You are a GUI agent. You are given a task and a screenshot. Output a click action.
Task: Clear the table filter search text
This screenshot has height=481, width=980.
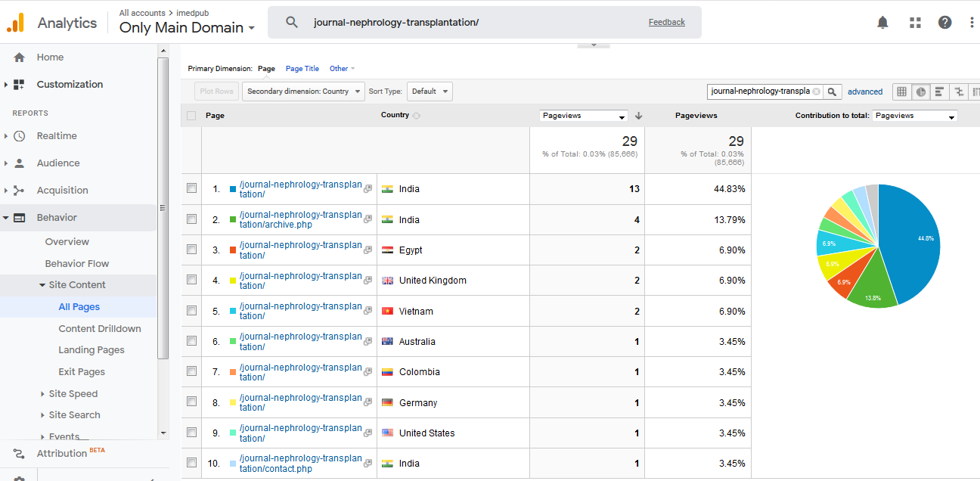pos(816,92)
